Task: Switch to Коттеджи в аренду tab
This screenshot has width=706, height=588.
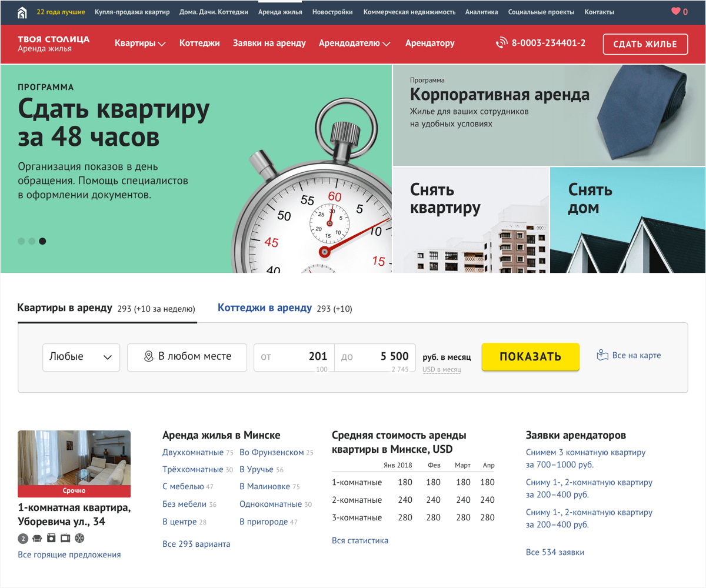Action: pyautogui.click(x=265, y=308)
